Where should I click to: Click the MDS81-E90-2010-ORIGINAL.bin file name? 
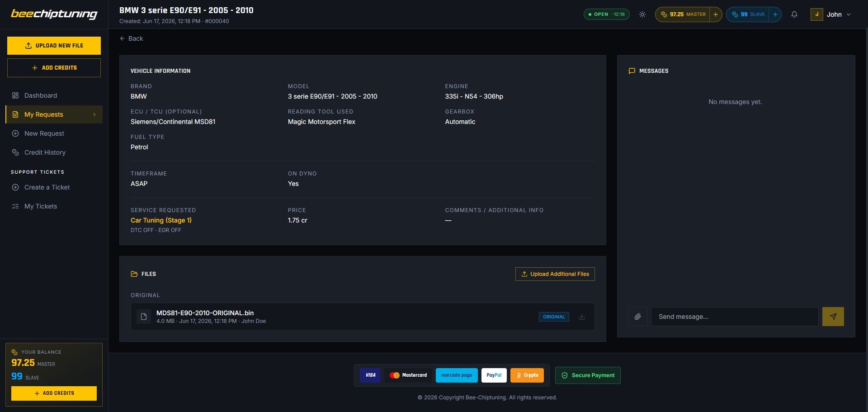point(205,313)
